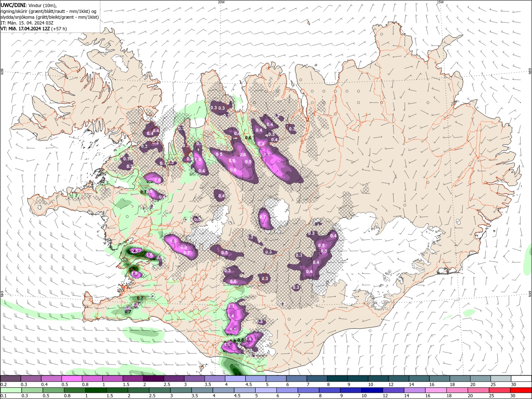Image resolution: width=532 pixels, height=399 pixels.
Task: Pick upper-row light grey swatch starting at 25
Action: click(501, 379)
